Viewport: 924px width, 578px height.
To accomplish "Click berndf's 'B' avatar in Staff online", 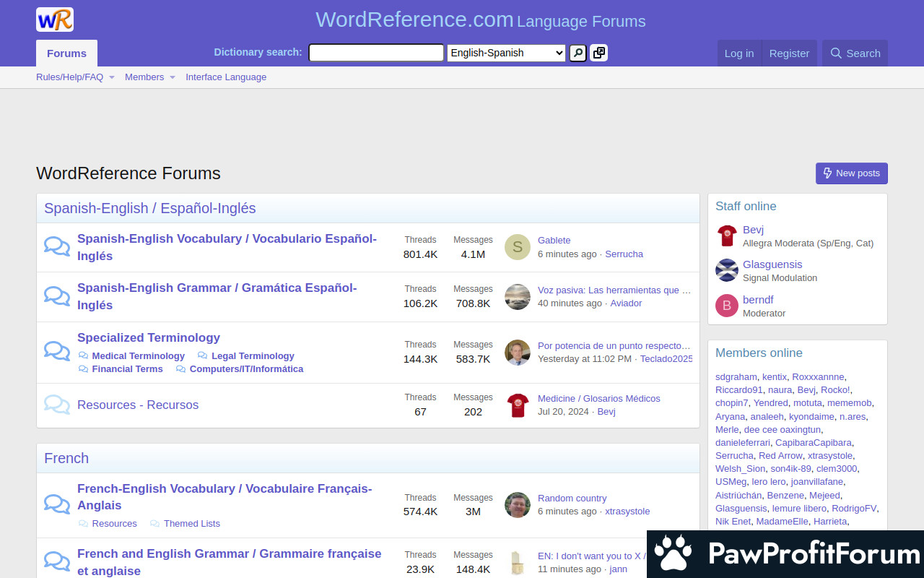I will 727,306.
